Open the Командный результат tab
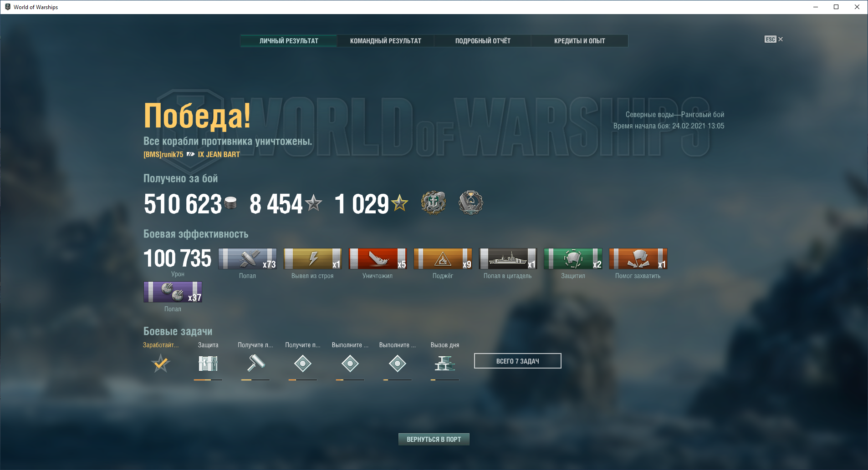The image size is (868, 470). pyautogui.click(x=385, y=41)
